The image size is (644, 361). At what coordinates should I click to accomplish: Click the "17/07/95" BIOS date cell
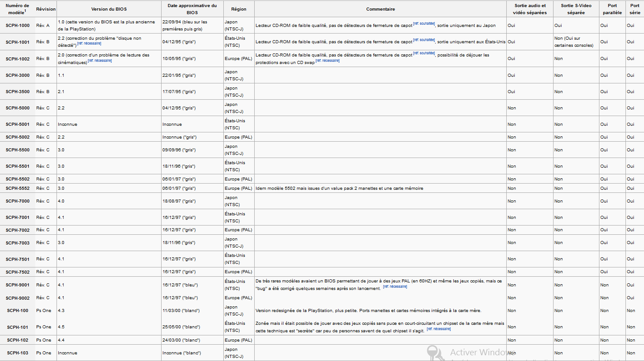[x=192, y=92]
